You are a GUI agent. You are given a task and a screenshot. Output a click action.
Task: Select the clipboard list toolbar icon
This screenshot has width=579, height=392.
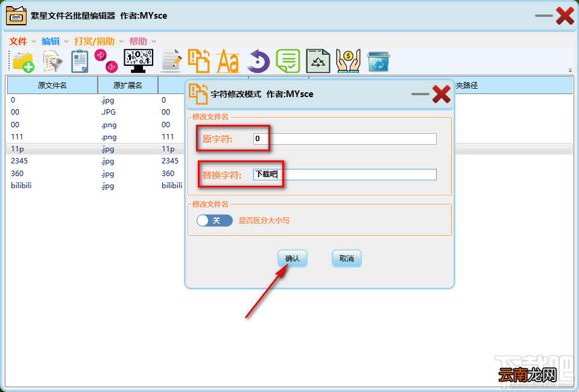[80, 62]
